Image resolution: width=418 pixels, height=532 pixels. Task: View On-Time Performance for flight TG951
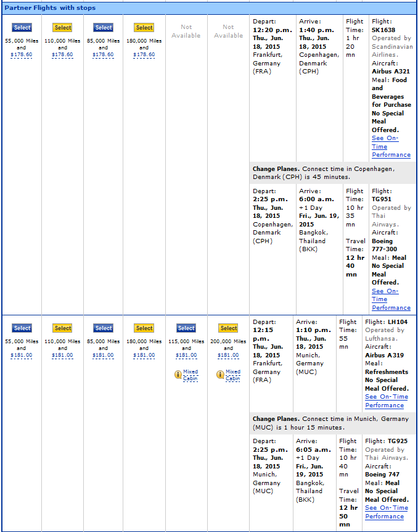click(390, 299)
